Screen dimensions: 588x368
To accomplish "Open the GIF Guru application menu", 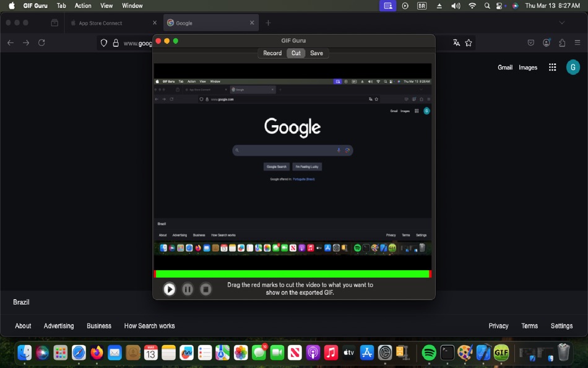I will pos(35,6).
